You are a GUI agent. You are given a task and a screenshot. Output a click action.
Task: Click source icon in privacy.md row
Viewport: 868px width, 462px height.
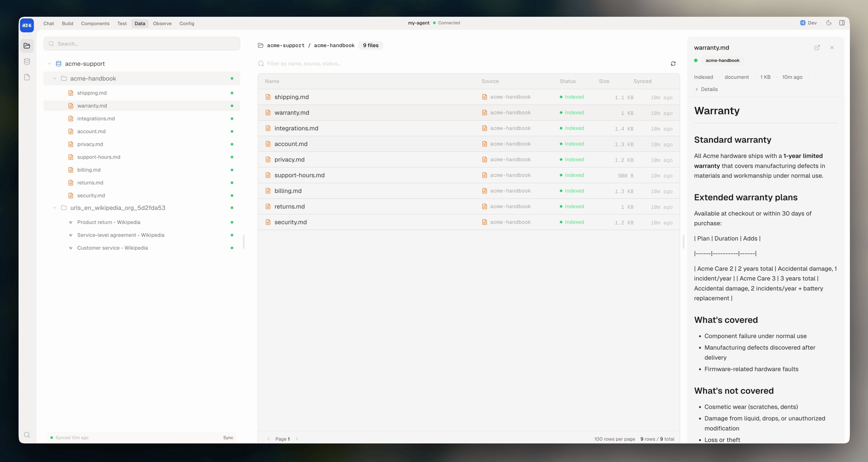(484, 160)
